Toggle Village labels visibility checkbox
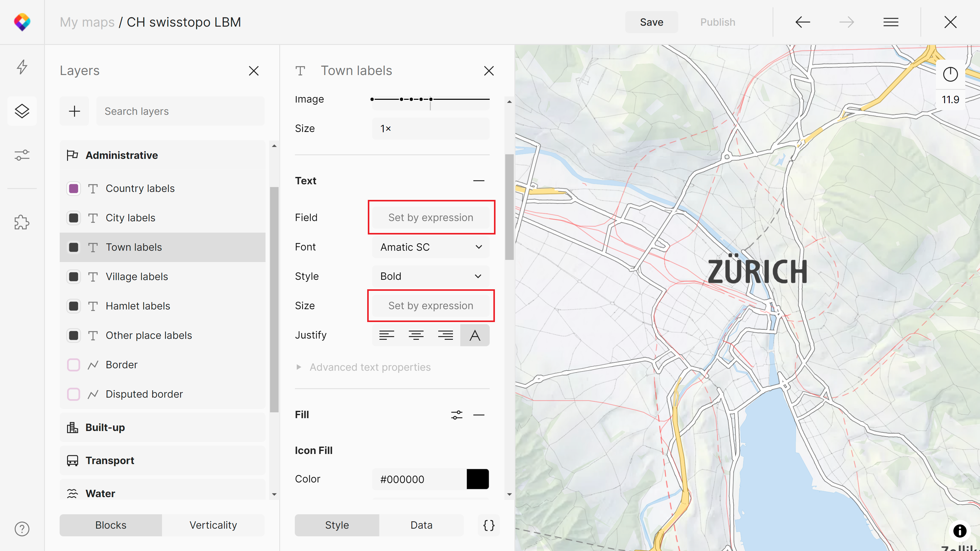 click(x=73, y=276)
